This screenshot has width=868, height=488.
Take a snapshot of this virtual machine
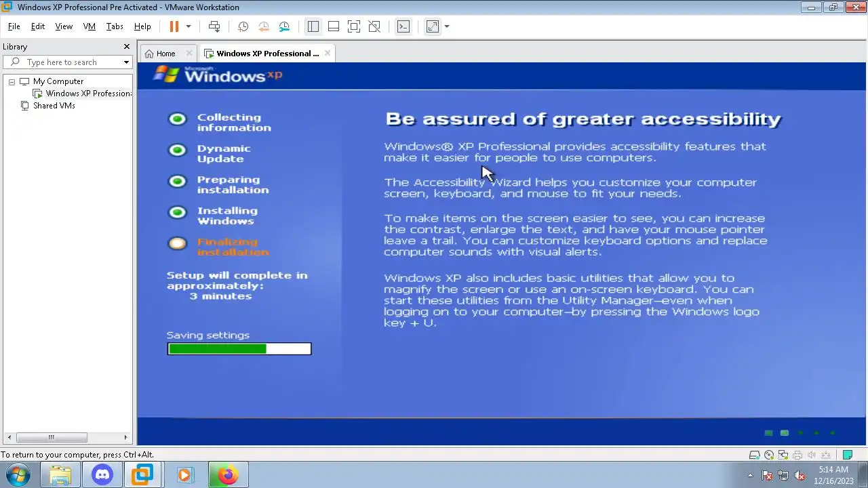pyautogui.click(x=243, y=26)
